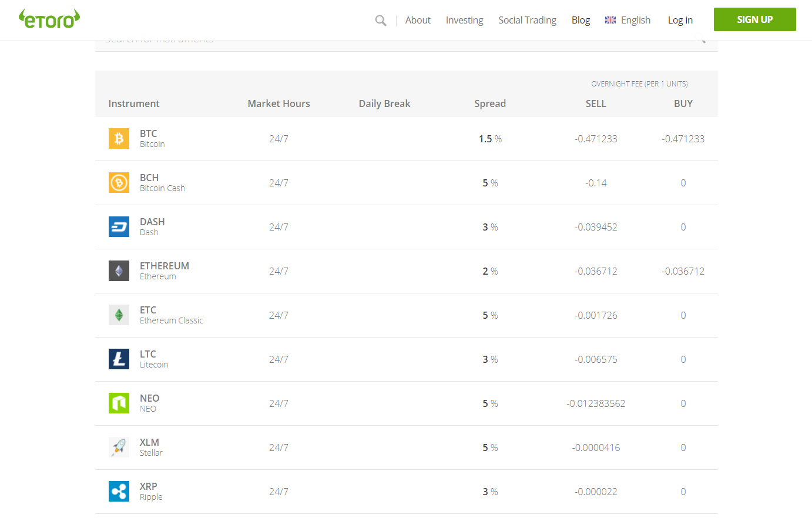Click the SELL column header
812x531 pixels.
(596, 103)
